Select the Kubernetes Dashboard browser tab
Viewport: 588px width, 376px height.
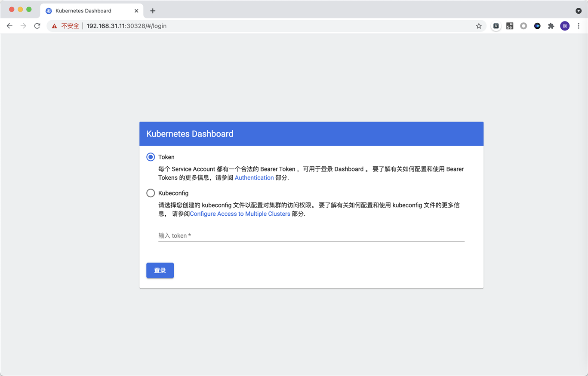click(92, 11)
